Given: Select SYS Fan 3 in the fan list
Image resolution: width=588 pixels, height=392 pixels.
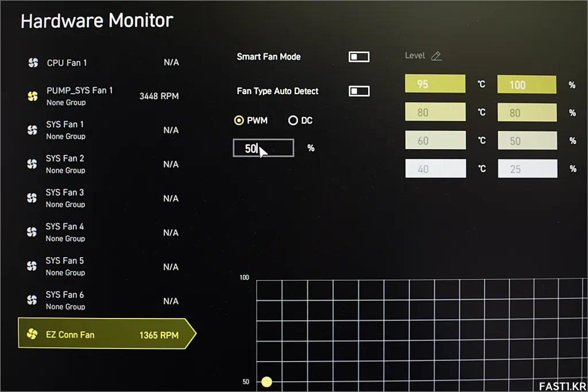Looking at the screenshot, I should [x=103, y=198].
